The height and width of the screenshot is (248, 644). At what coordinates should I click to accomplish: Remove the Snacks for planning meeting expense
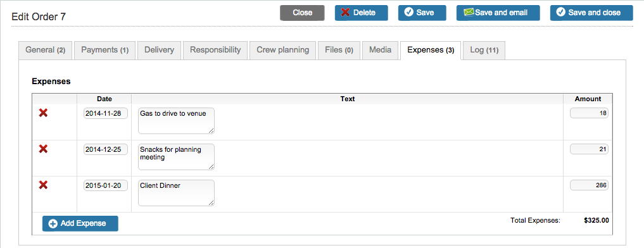point(43,149)
